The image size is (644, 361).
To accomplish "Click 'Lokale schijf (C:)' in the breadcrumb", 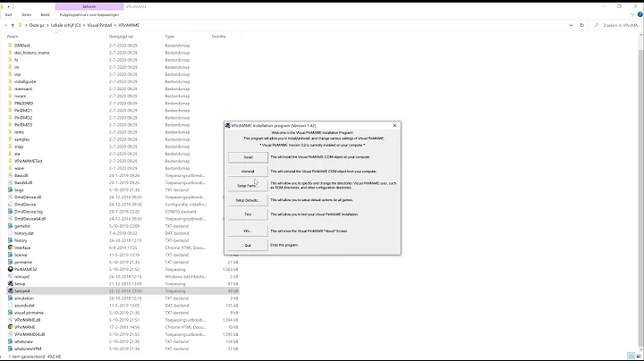I will tap(65, 25).
